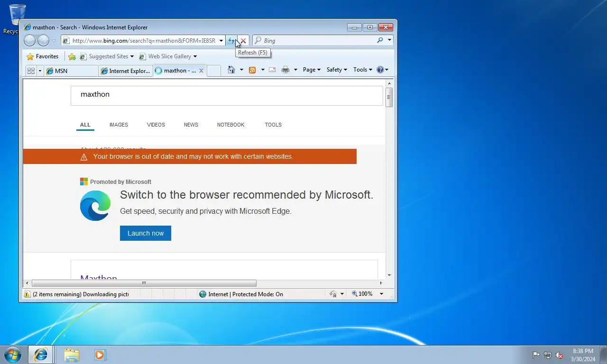
Task: Close the maxthon tab
Action: [201, 71]
